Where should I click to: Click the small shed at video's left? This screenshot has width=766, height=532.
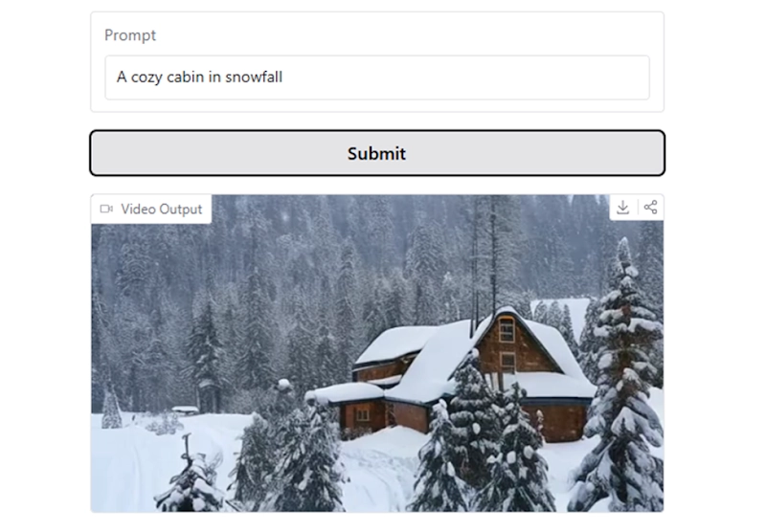click(x=209, y=394)
